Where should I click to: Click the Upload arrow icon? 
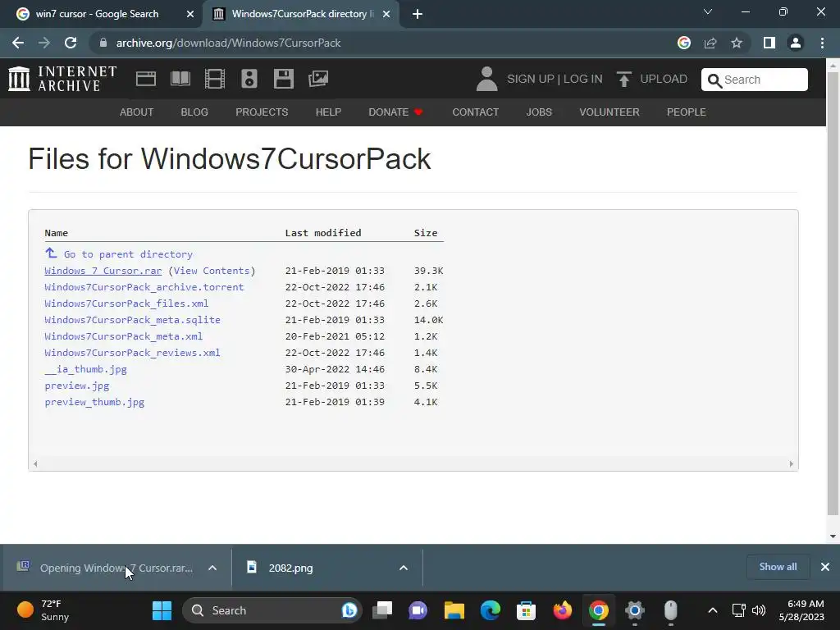point(623,79)
